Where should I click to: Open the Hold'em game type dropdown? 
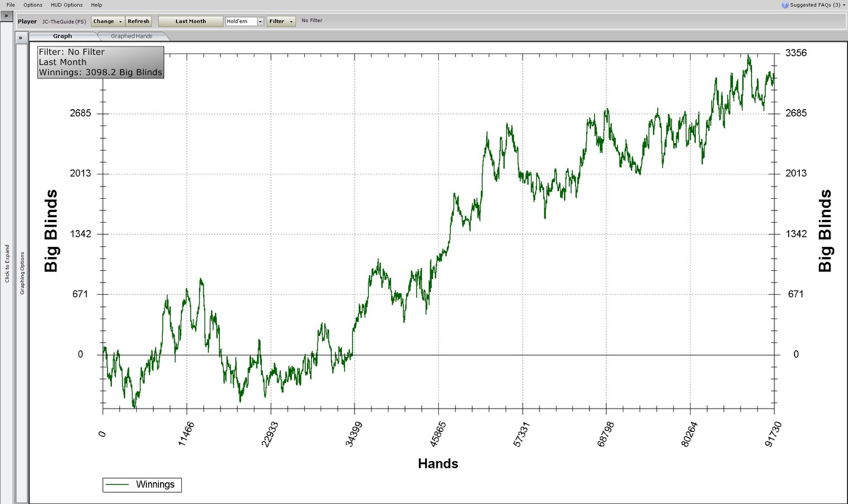click(x=260, y=22)
